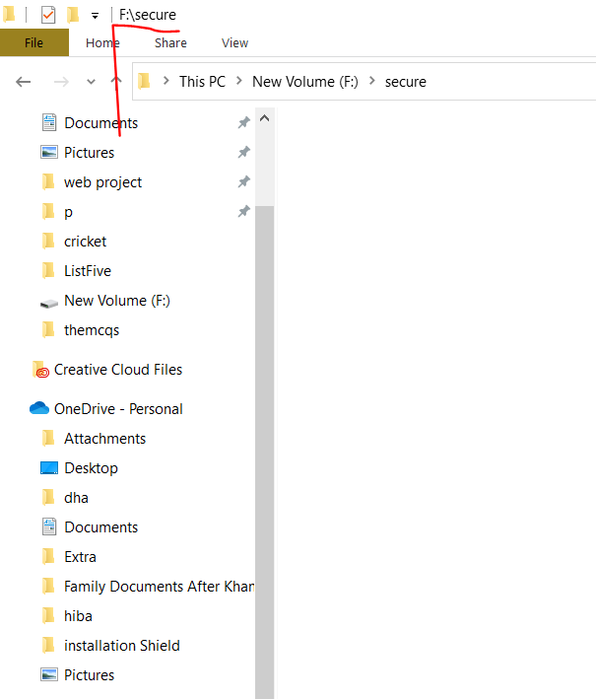
Task: Expand the chevron after New Volume (F:)
Action: tap(372, 81)
